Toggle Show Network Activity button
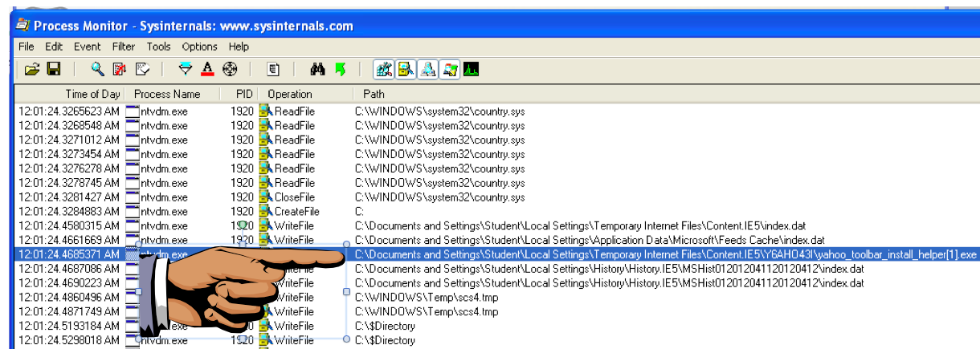The height and width of the screenshot is (349, 980). 427,70
